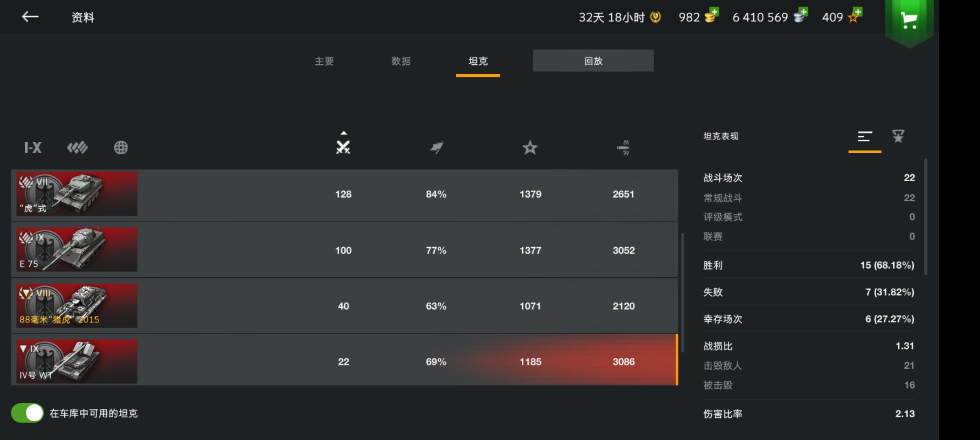980x440 pixels.
Task: Click 猎虎 average XP 1071
Action: tap(530, 306)
